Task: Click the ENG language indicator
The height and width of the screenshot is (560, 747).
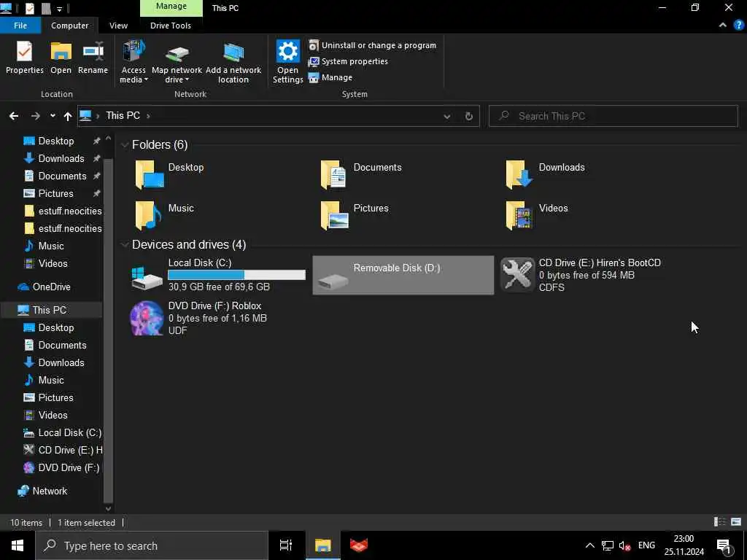Action: tap(646, 545)
